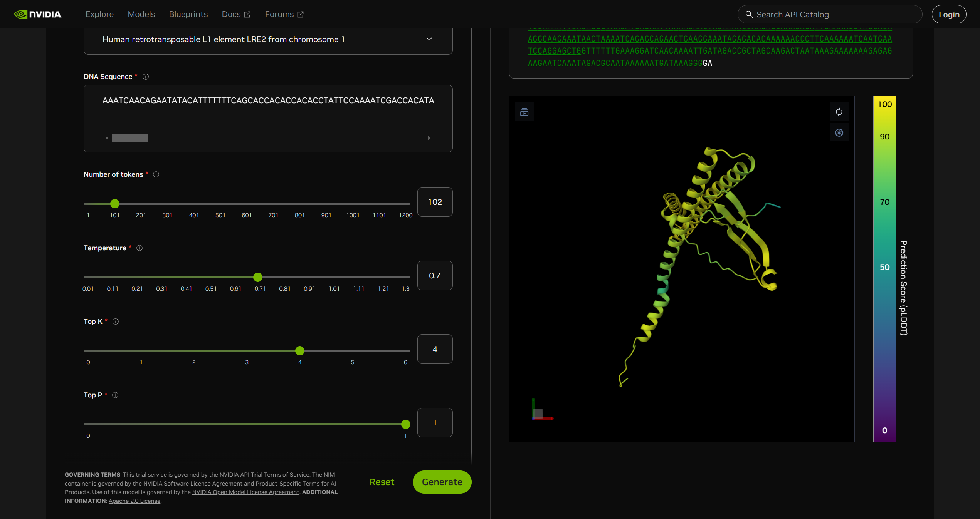Open the Models menu item
980x519 pixels.
tap(141, 14)
